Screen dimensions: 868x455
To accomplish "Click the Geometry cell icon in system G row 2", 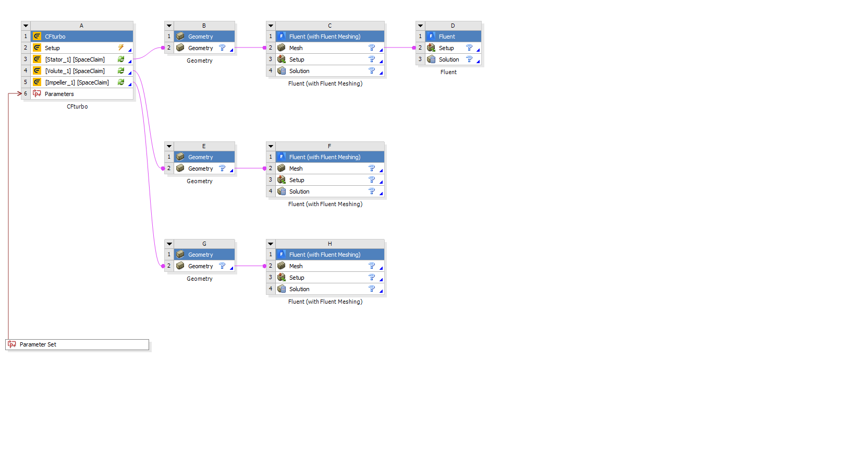I will [x=180, y=266].
